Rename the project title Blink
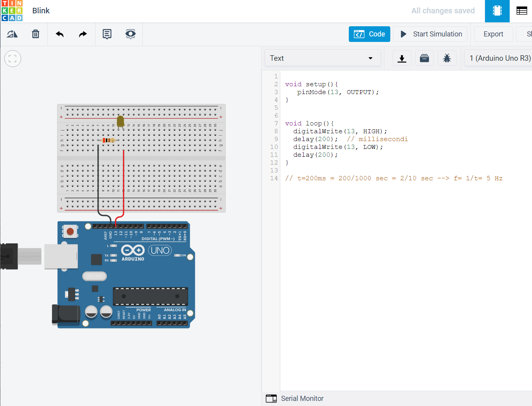This screenshot has height=406, width=532. tap(41, 11)
